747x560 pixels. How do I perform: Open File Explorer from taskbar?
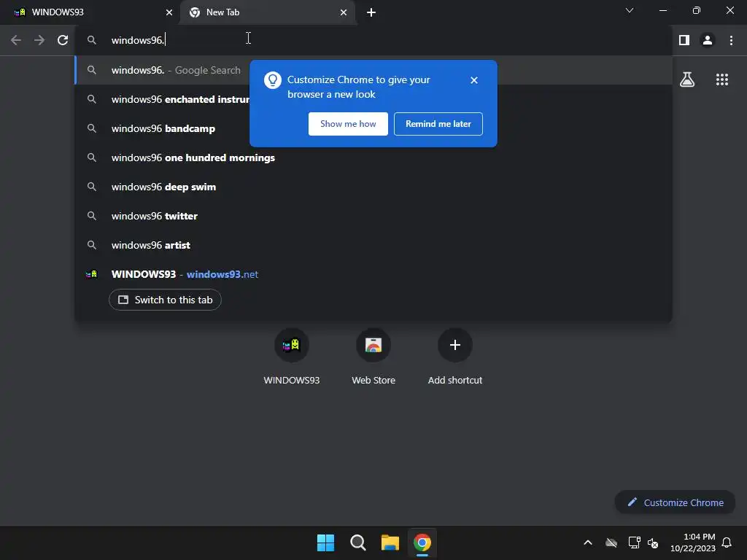pyautogui.click(x=390, y=542)
